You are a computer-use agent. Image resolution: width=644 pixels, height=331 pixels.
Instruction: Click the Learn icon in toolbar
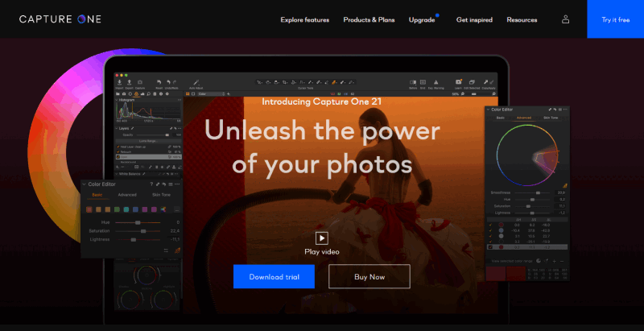click(458, 84)
